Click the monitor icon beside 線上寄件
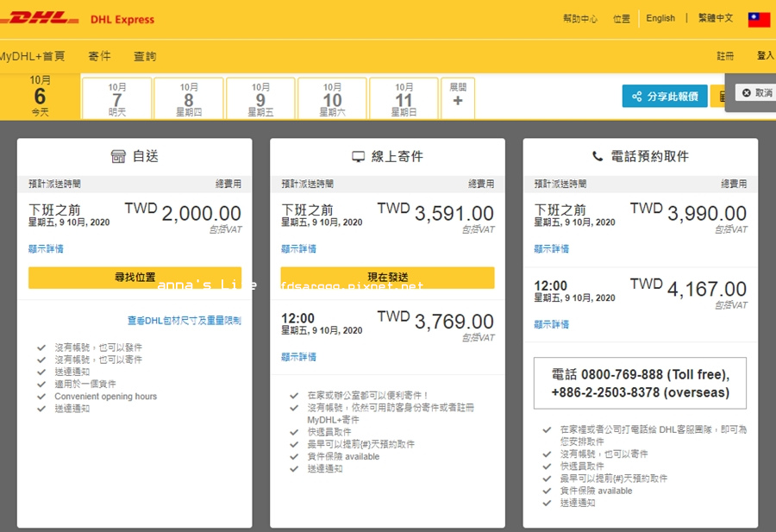This screenshot has height=532, width=776. click(358, 157)
